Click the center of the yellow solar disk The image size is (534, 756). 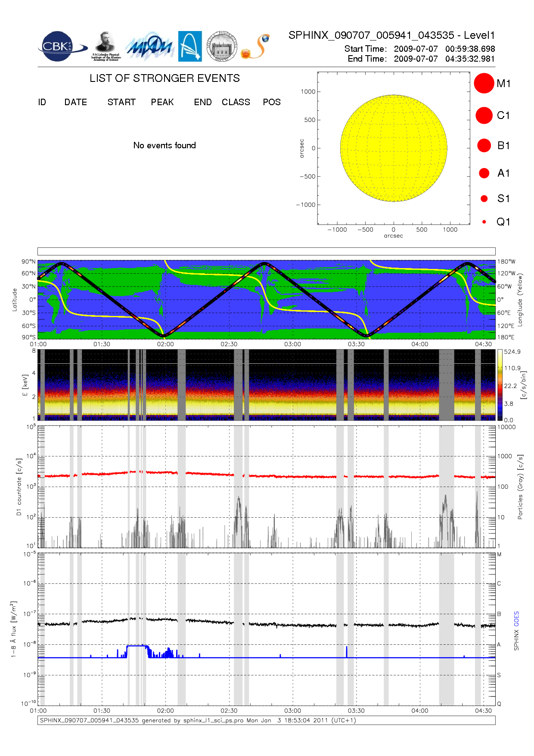point(394,148)
